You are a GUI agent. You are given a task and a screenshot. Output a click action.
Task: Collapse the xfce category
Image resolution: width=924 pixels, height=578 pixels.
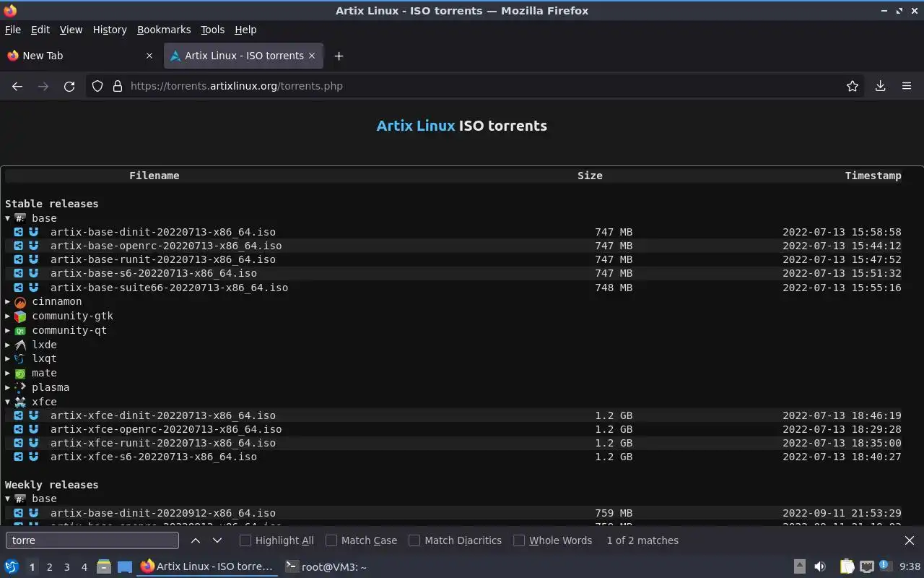(8, 402)
